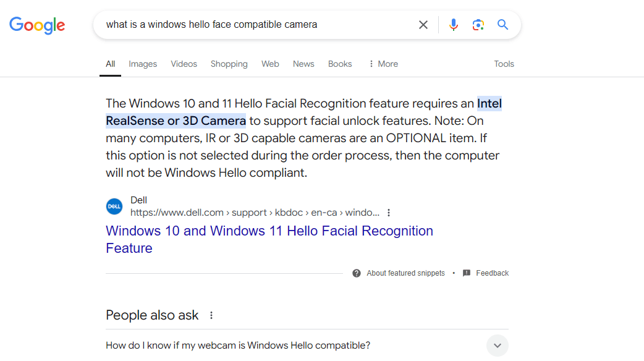Expand the Windows Hello webcam compatibility question
644x361 pixels.
point(497,345)
